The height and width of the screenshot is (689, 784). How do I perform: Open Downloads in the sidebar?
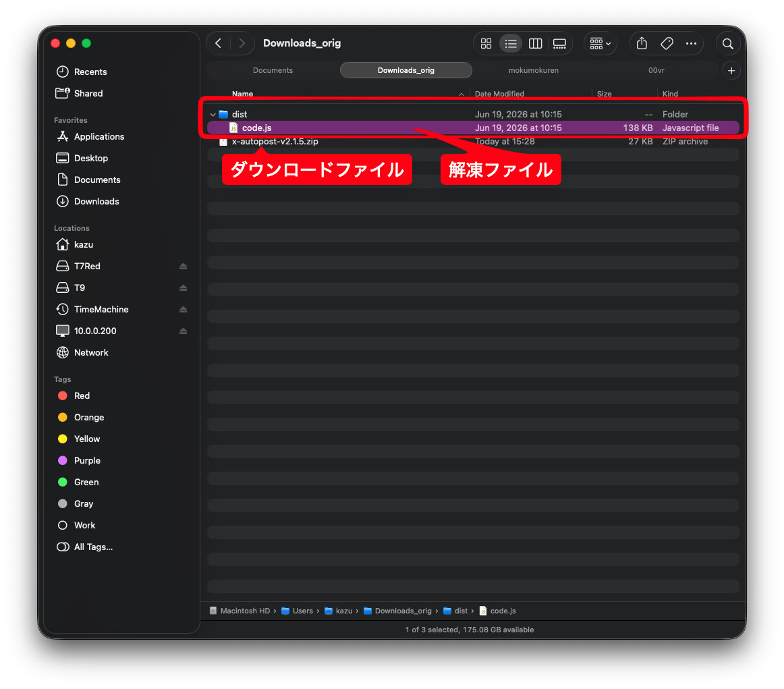click(x=96, y=202)
